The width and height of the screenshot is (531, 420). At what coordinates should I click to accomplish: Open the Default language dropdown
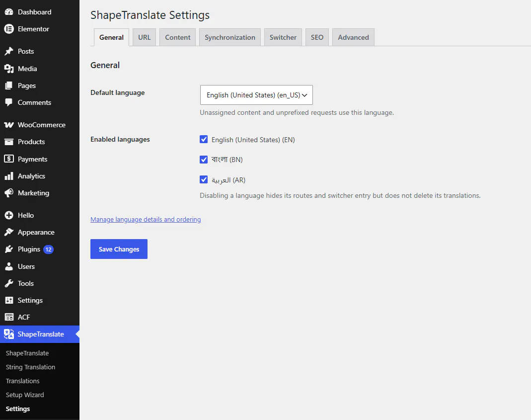[x=256, y=95]
